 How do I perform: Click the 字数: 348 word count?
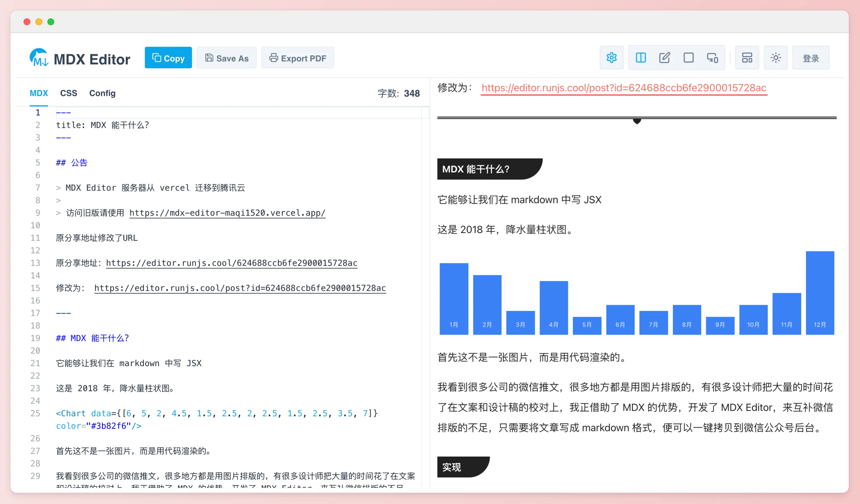(399, 93)
